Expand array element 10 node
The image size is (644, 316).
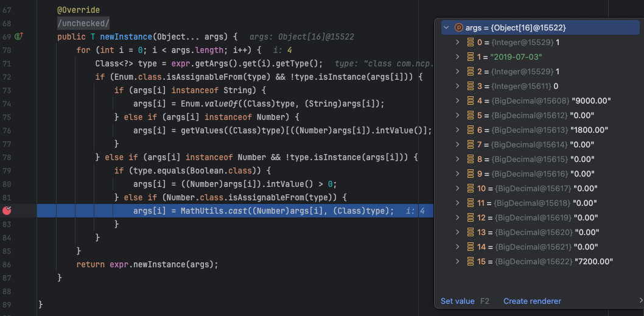coord(458,188)
